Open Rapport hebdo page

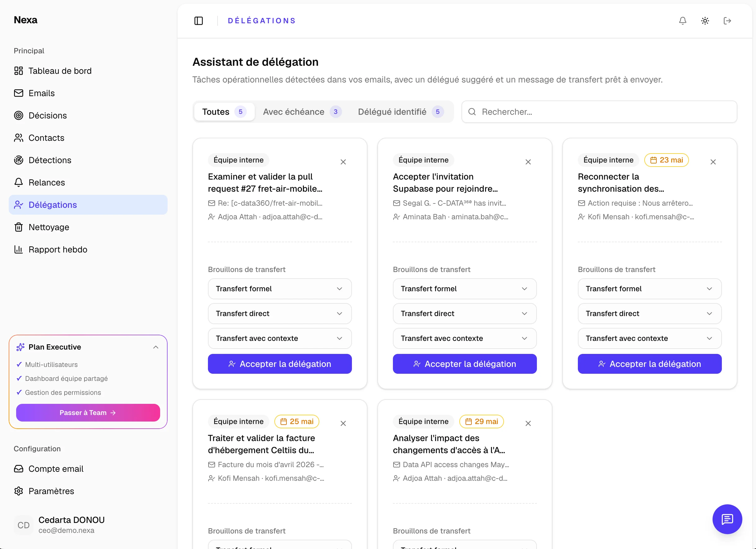(88, 249)
